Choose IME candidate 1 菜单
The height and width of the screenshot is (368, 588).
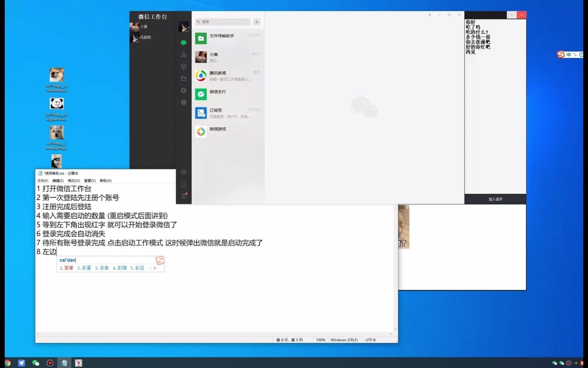66,268
